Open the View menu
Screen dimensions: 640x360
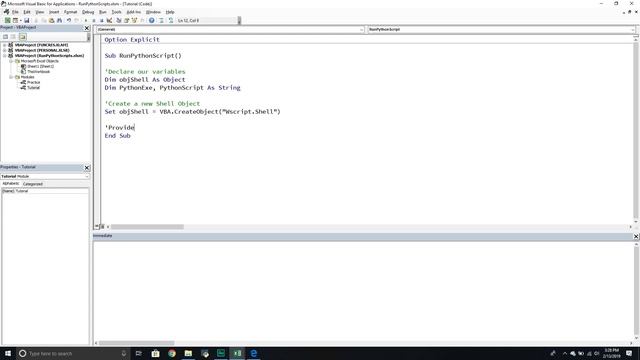click(40, 12)
